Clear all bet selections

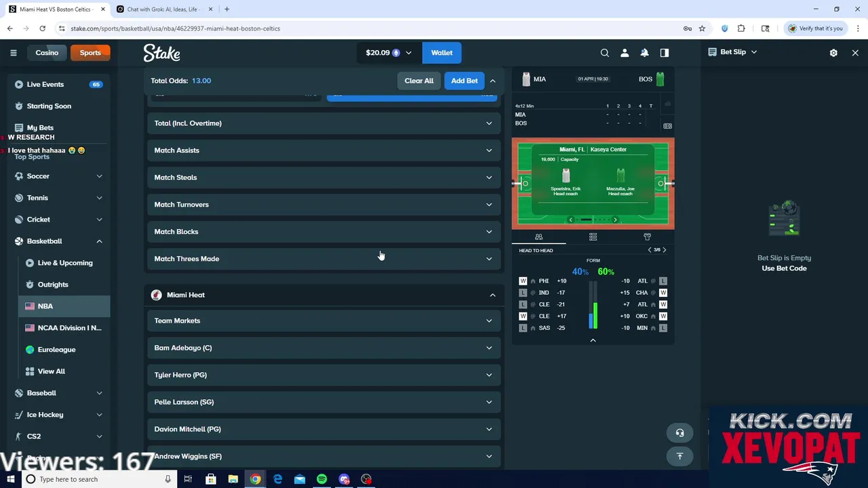(419, 81)
